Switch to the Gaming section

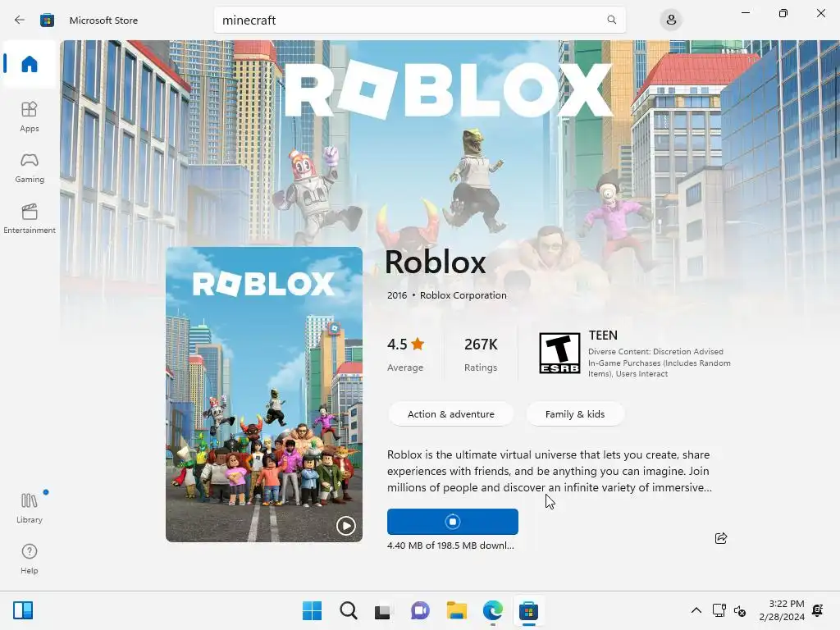[x=30, y=167]
